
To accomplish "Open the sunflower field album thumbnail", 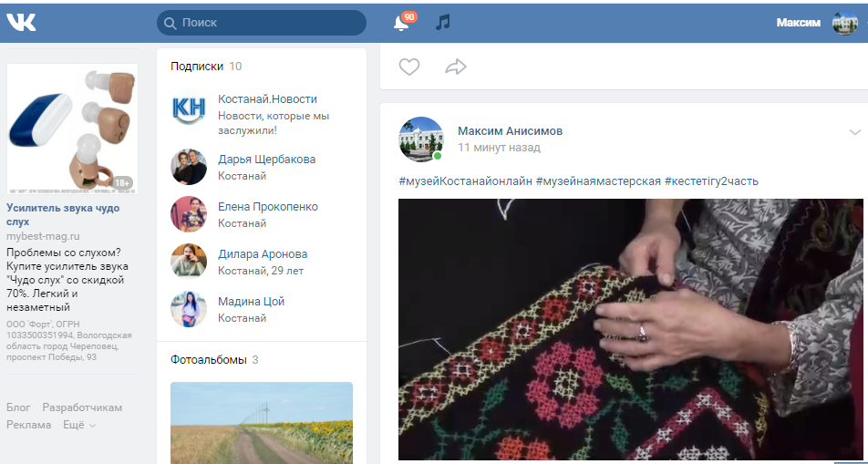I will coord(262,422).
